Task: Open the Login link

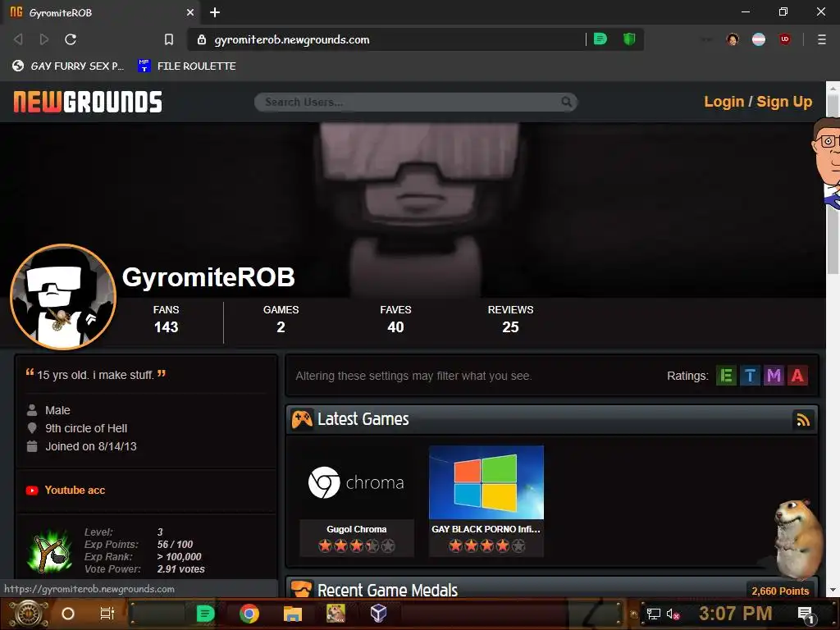Action: (x=724, y=102)
